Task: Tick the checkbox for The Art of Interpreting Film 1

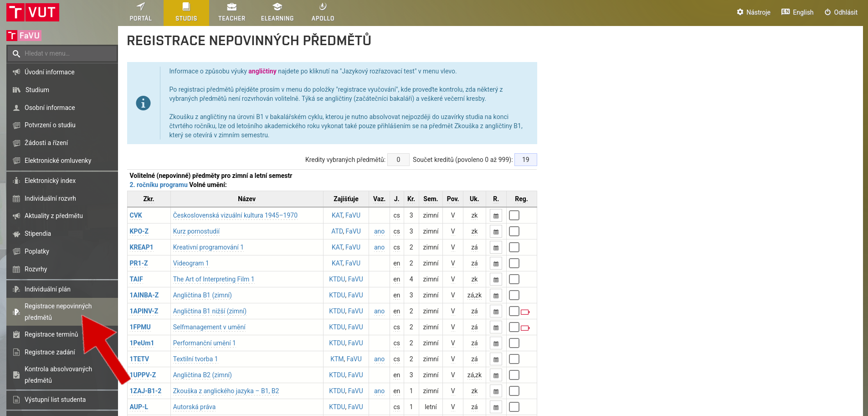Action: click(x=514, y=279)
